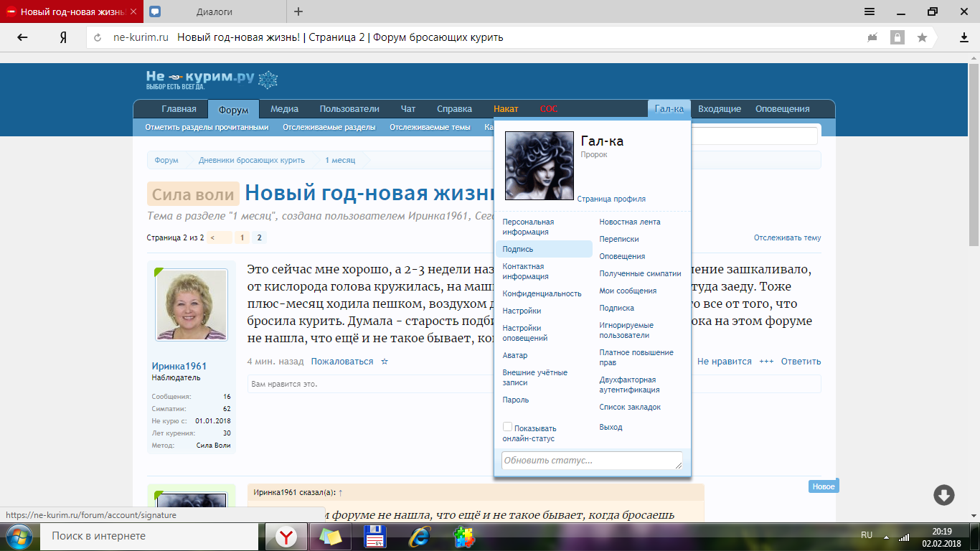Go to page 1 of thread
Viewport: 980px width, 551px height.
tap(242, 237)
